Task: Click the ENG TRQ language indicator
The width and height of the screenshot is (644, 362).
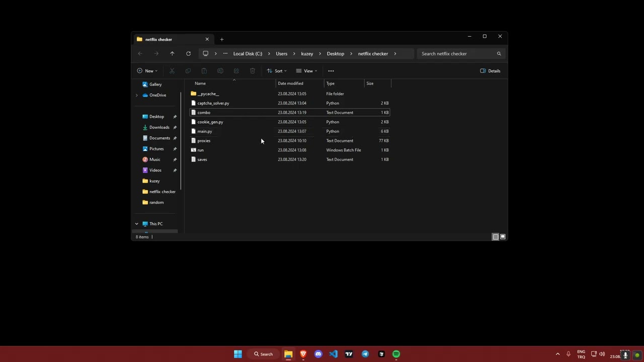Action: pos(581,354)
